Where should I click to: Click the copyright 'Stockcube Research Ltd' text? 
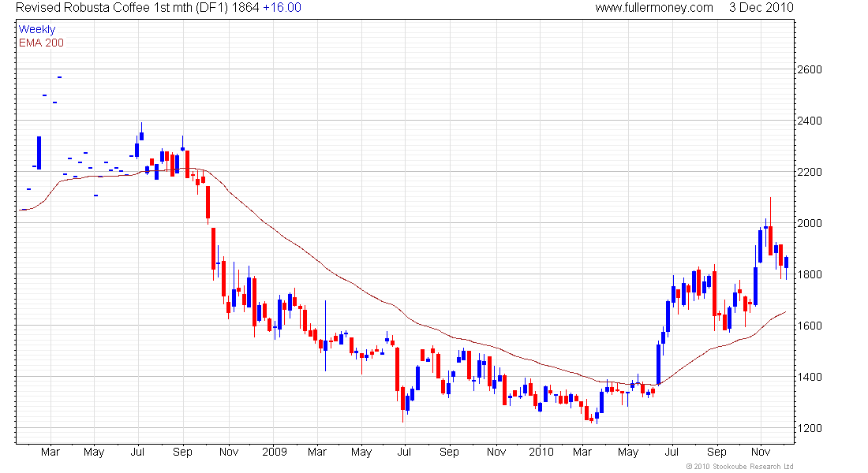click(x=753, y=467)
